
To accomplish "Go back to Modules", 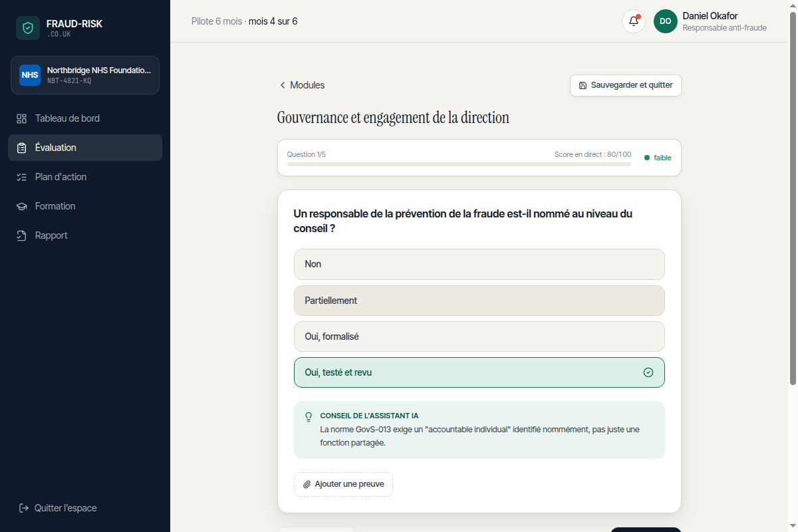I will point(302,85).
